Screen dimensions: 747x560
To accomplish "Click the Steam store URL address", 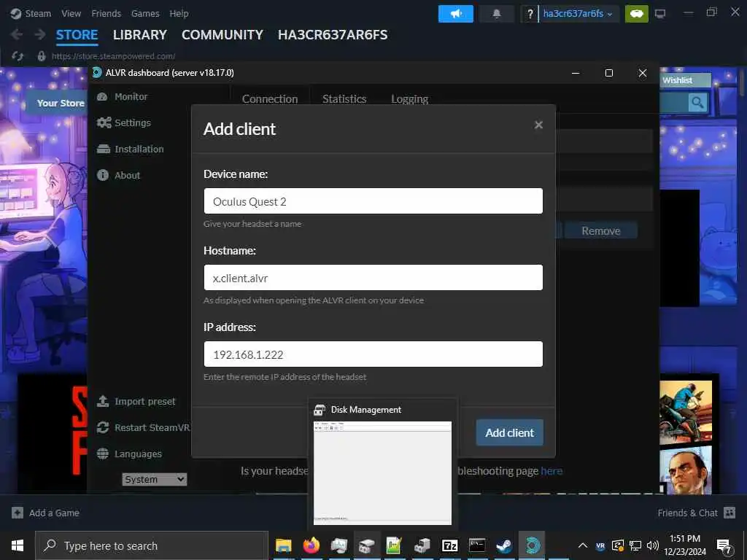I will pyautogui.click(x=113, y=56).
